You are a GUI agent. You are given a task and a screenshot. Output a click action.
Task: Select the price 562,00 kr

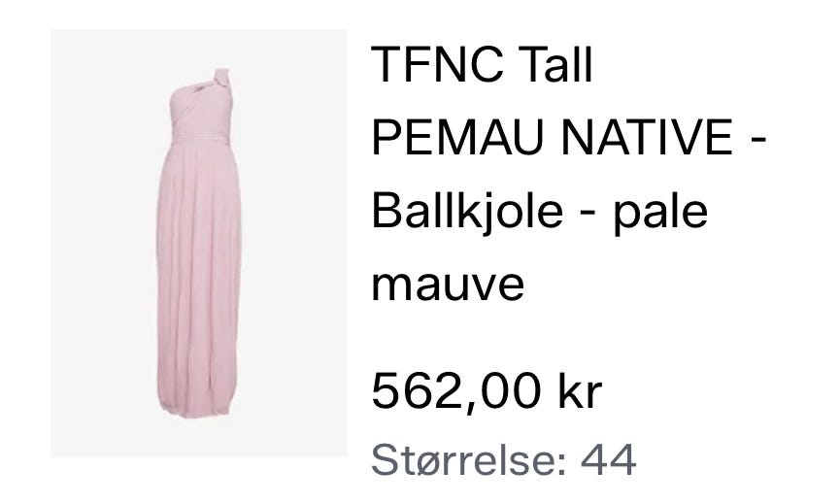click(x=487, y=392)
